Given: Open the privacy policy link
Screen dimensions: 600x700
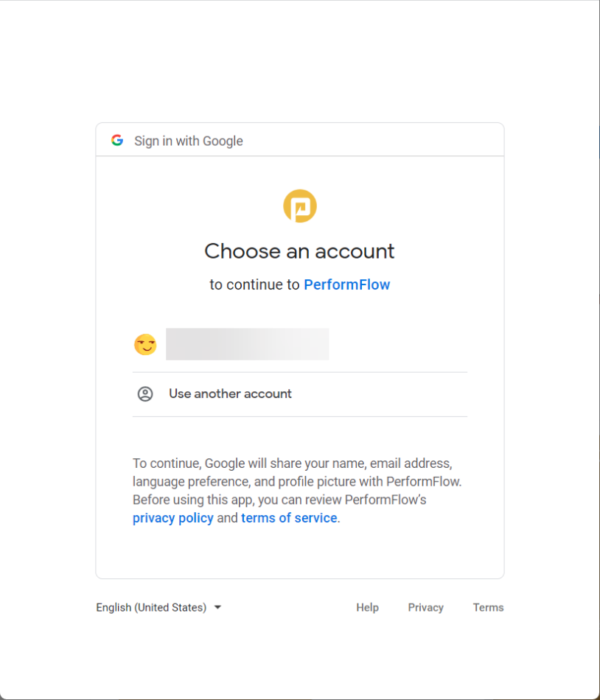Looking at the screenshot, I should [x=172, y=517].
